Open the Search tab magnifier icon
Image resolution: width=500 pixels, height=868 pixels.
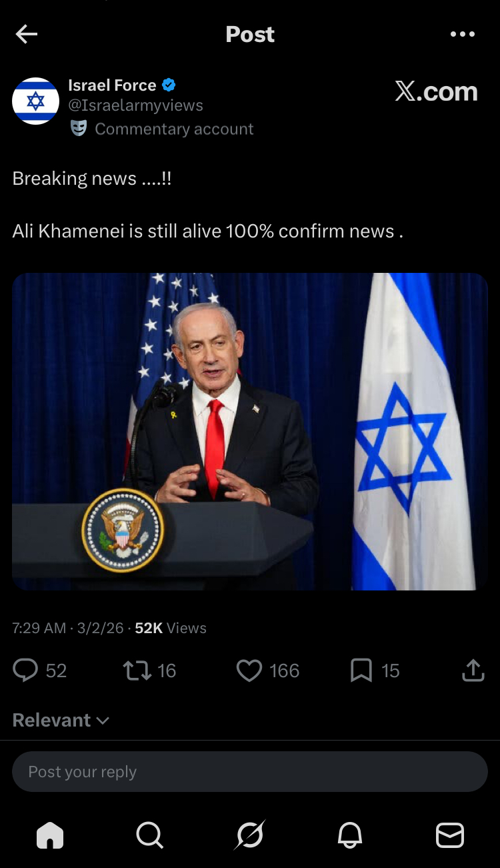(149, 835)
